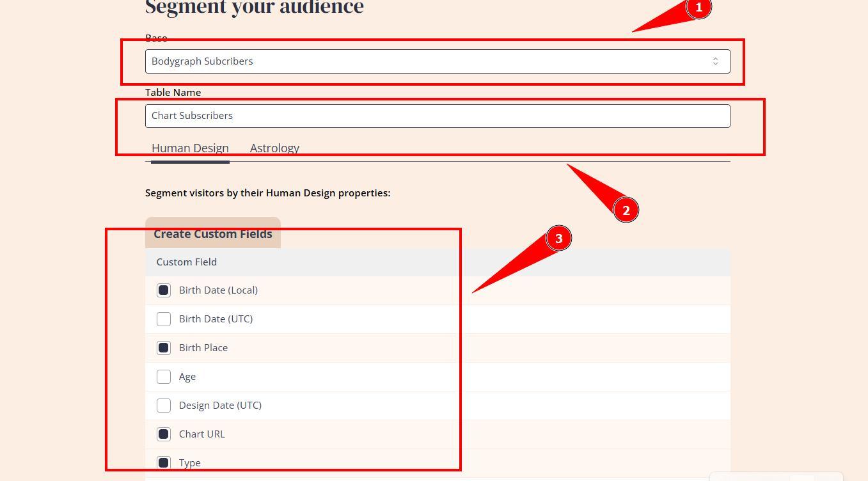
Task: Switch to the Astrology tab
Action: [274, 148]
